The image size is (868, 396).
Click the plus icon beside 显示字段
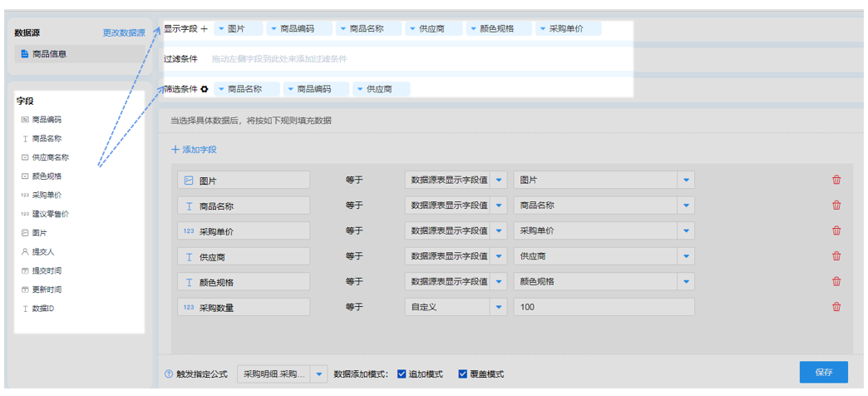[205, 28]
